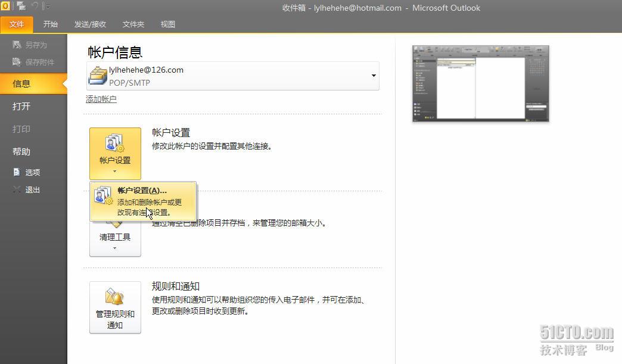622x364 pixels.
Task: Click the people-gear icon on 帐户设置 button
Action: coord(115,143)
